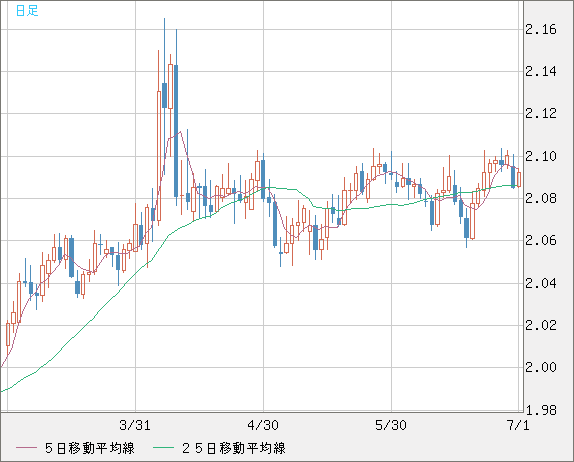The image size is (574, 462).
Task: Click the 2.00 price axis label
Action: coord(541,367)
